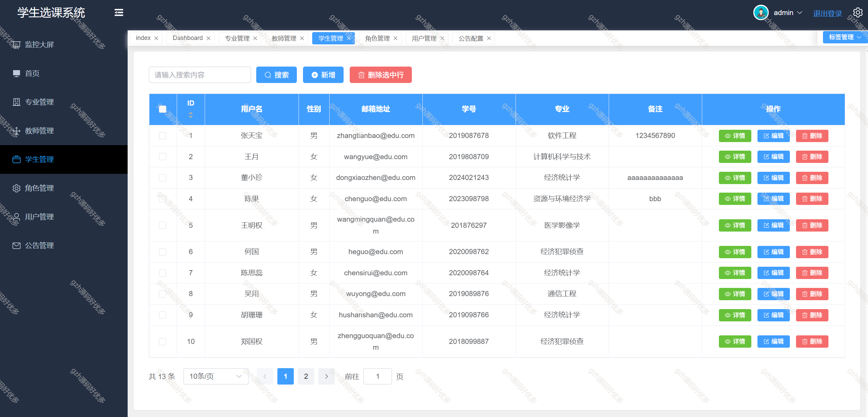
Task: Switch to the Dashboard tab
Action: pos(187,38)
